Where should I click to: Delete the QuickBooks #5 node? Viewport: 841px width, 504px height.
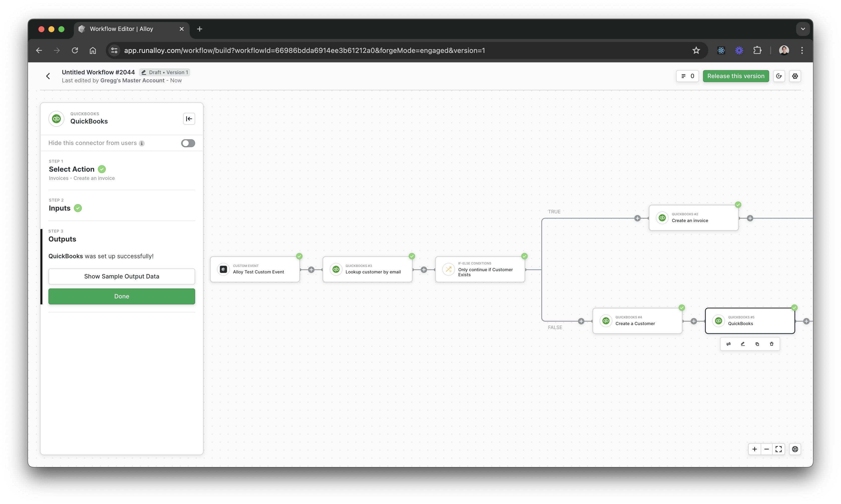(771, 344)
